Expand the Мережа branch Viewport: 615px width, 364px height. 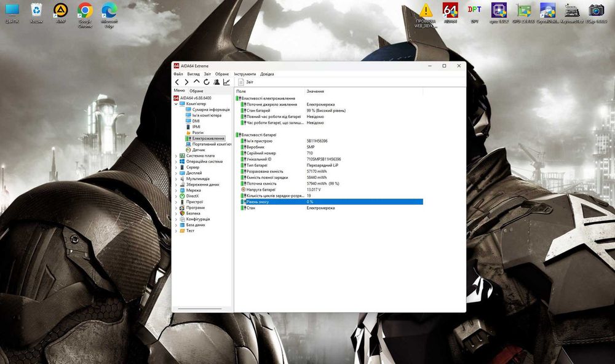pos(176,190)
